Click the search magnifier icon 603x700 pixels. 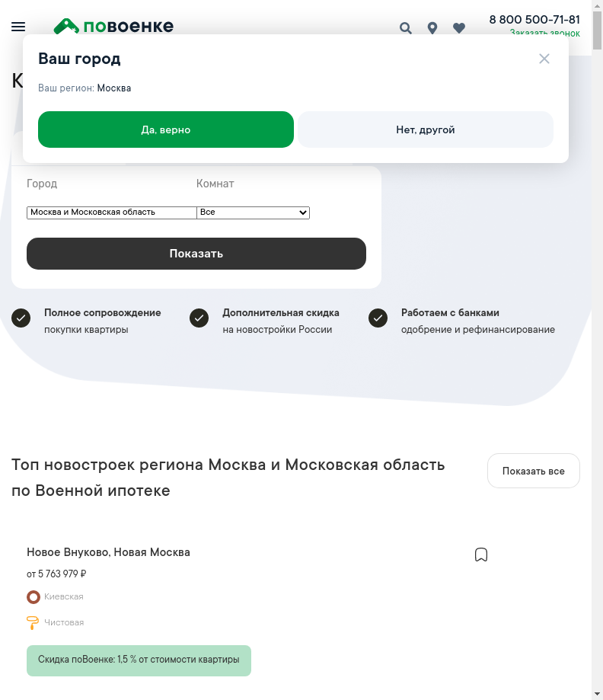[406, 28]
